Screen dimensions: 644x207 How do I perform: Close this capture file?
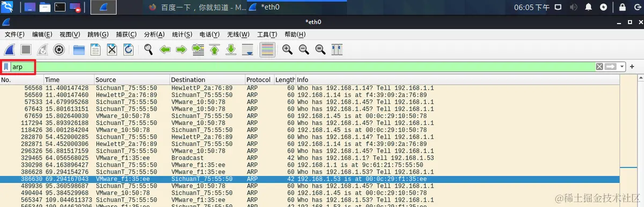[112, 50]
